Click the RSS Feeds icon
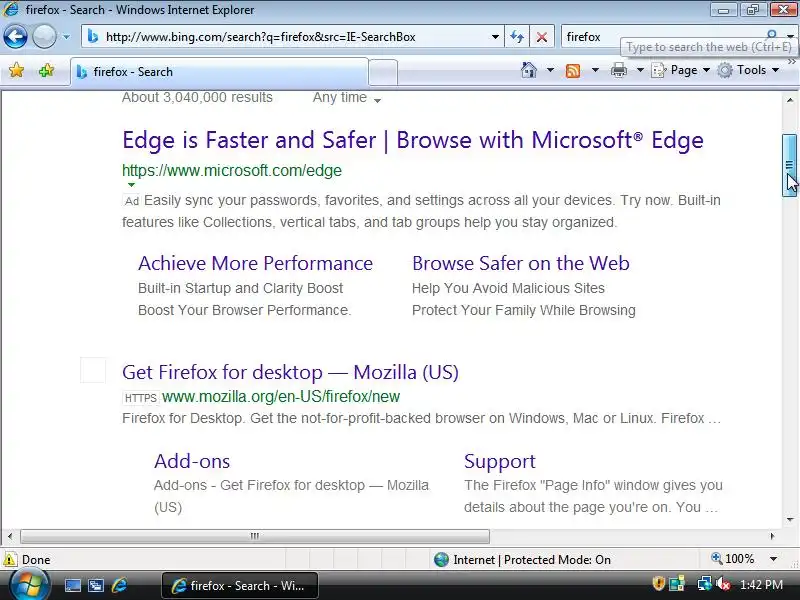This screenshot has height=600, width=800. pyautogui.click(x=573, y=70)
